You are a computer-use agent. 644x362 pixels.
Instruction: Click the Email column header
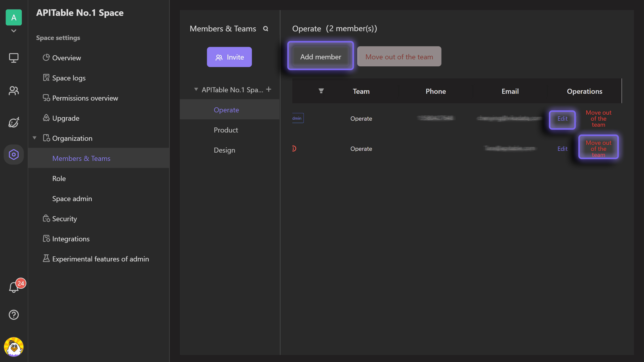(510, 91)
